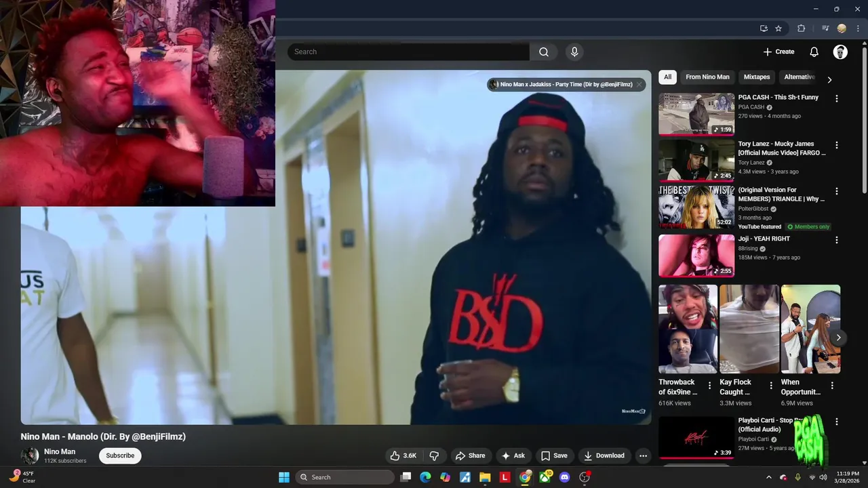
Task: Switch to Chrome on taskbar
Action: (525, 477)
